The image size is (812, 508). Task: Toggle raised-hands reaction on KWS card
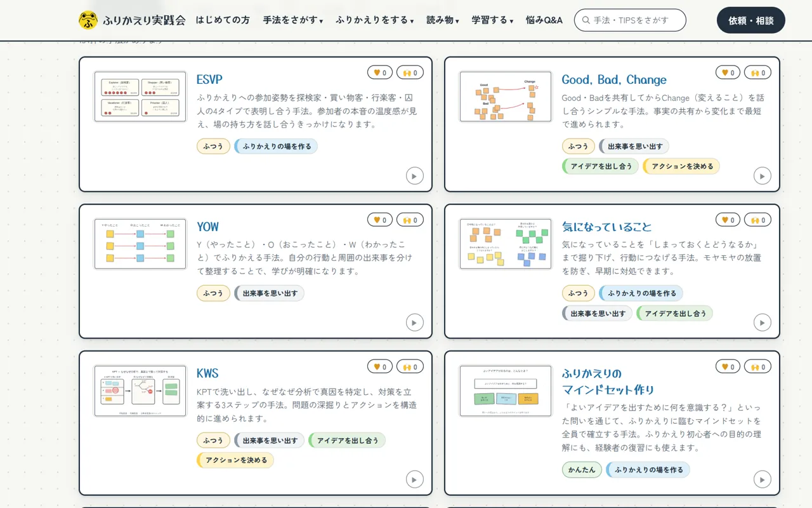coord(410,366)
